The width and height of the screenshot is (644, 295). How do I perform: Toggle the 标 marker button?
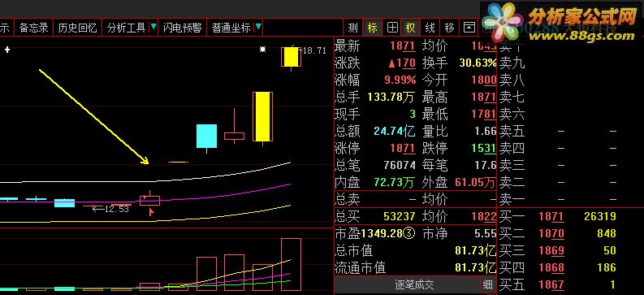coord(373,28)
